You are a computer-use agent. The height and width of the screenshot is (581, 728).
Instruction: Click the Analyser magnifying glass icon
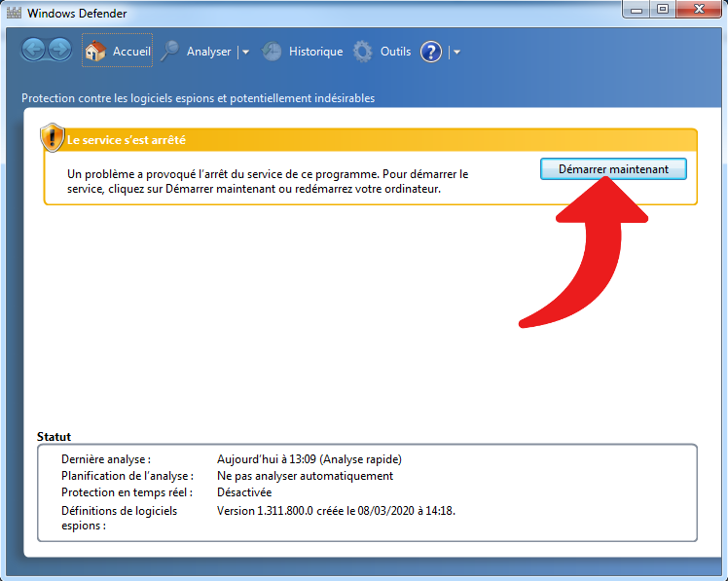[x=170, y=51]
